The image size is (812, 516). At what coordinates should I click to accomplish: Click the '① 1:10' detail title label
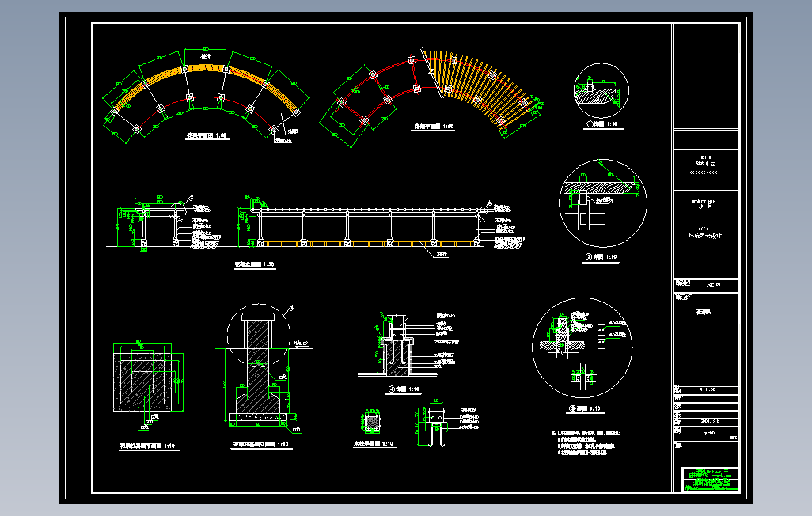[x=602, y=124]
